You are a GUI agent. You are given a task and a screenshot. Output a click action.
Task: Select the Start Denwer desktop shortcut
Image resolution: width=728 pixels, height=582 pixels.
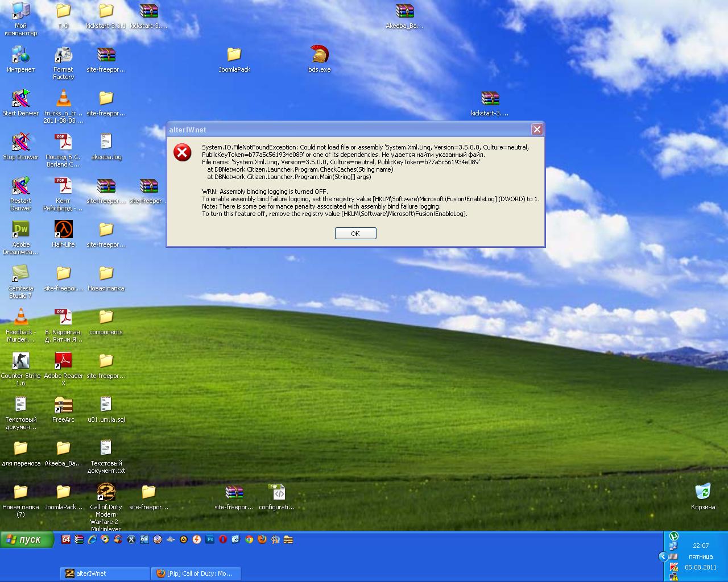pyautogui.click(x=20, y=99)
